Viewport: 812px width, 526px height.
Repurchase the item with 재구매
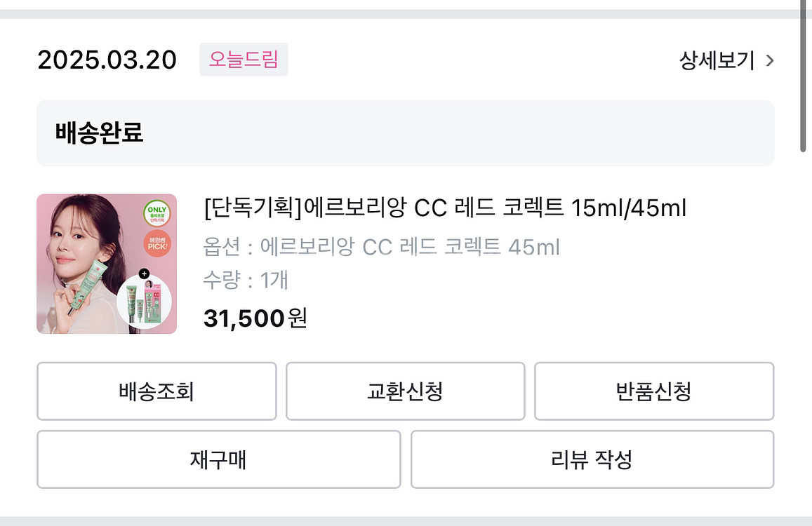[218, 459]
